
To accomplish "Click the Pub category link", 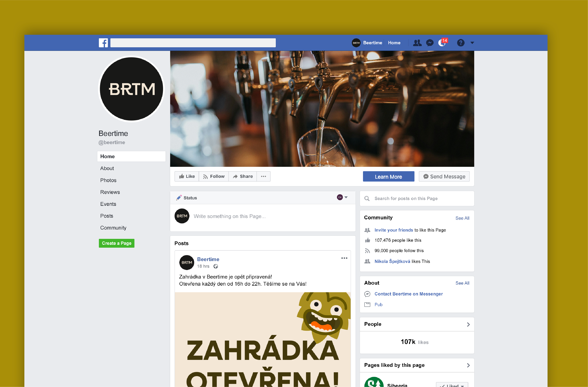I will click(x=378, y=305).
